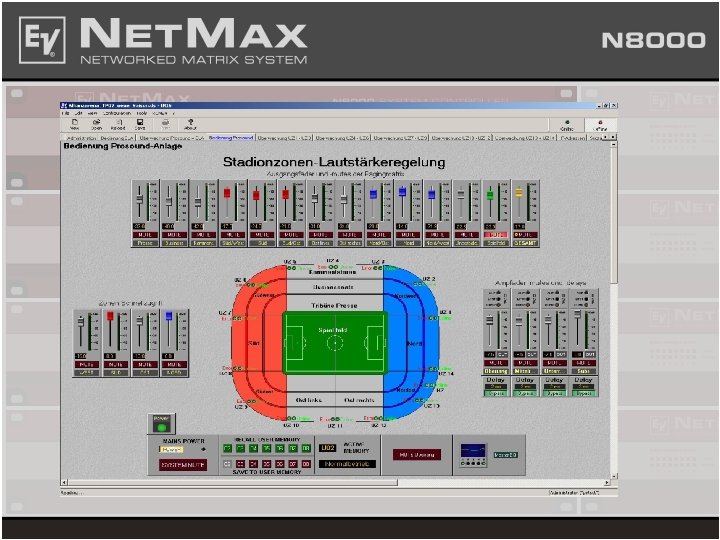Screen dimensions: 720x540
Task: Click Save To User Memory button 08
Action: 306,464
